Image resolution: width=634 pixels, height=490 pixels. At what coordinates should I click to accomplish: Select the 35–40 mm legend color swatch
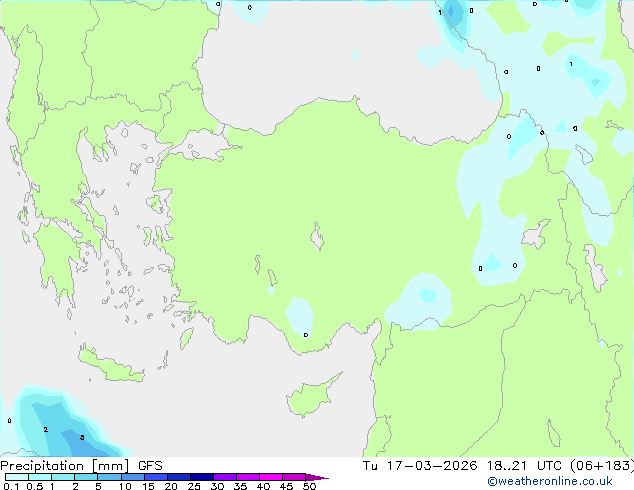[x=248, y=477]
